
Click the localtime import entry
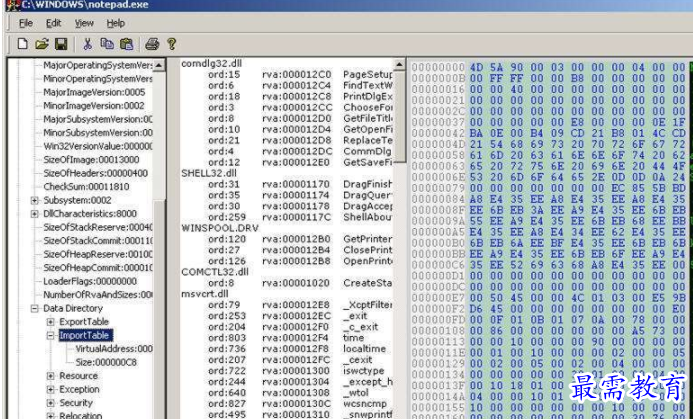click(364, 349)
